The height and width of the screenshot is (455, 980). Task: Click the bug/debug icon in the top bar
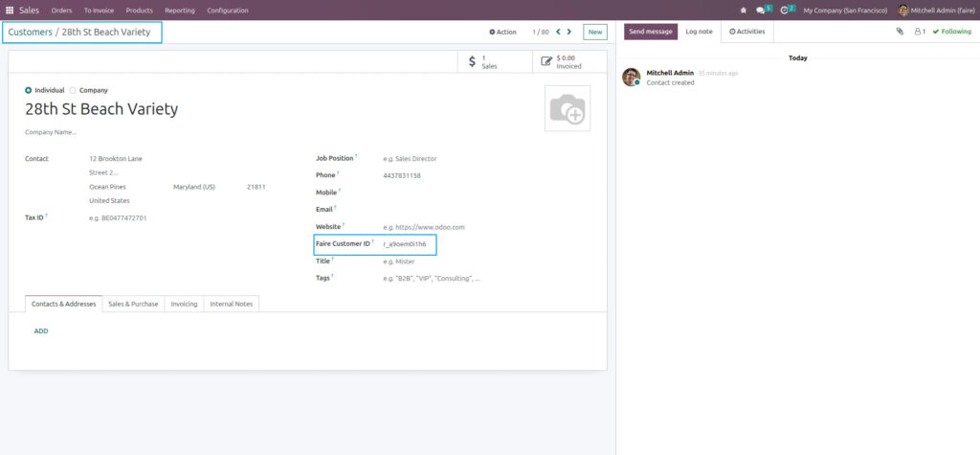745,11
